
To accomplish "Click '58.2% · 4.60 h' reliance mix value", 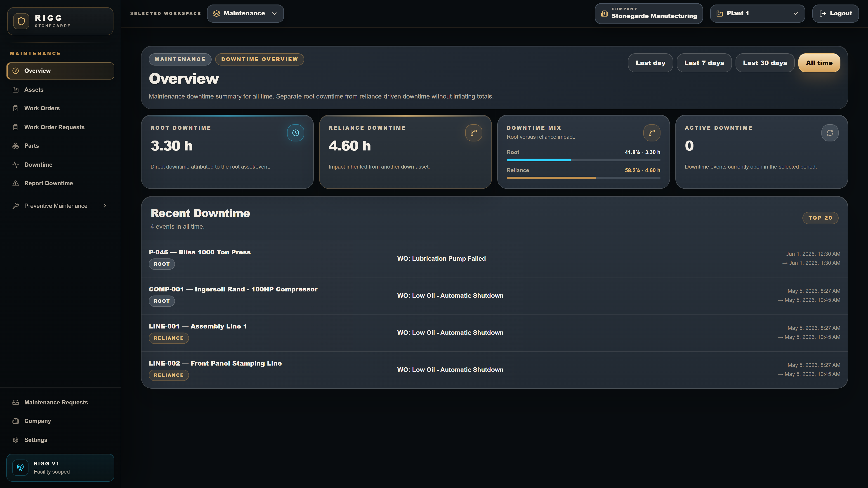I will [x=643, y=170].
